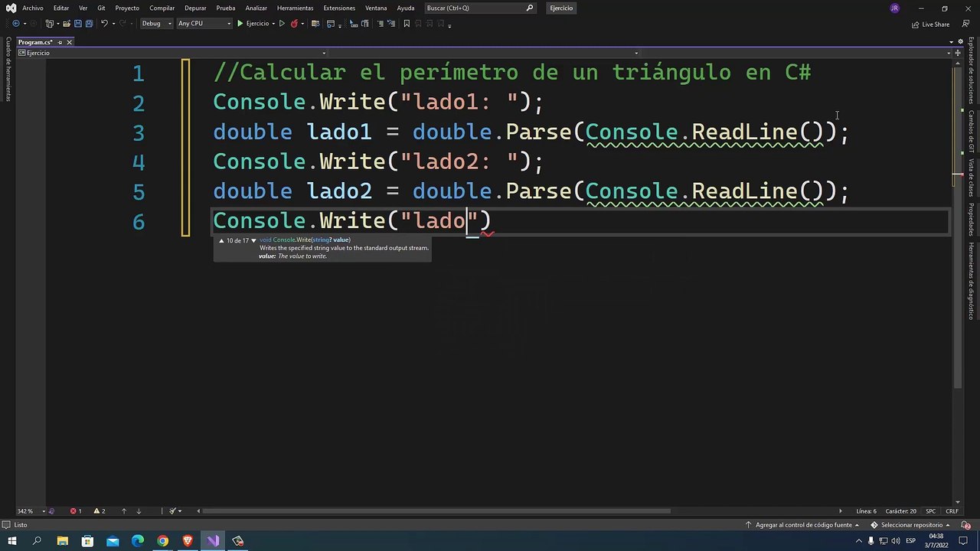Viewport: 980px width, 551px height.
Task: Open the Debug configuration dropdown
Action: click(157, 24)
